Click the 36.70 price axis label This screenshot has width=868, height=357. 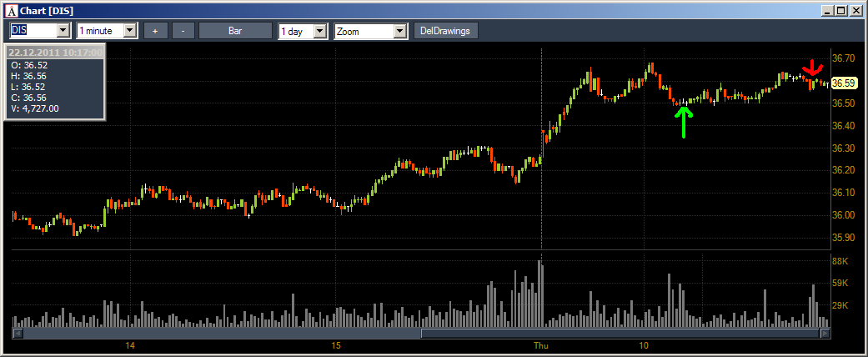point(843,58)
